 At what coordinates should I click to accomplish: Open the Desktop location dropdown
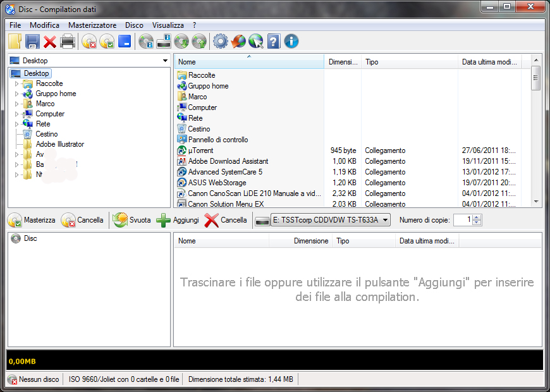click(165, 61)
